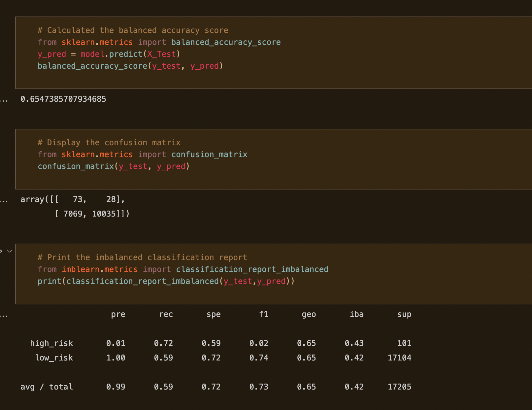Viewport: 532px width, 410px height.
Task: Click the confusion matrix array output
Action: coord(75,206)
